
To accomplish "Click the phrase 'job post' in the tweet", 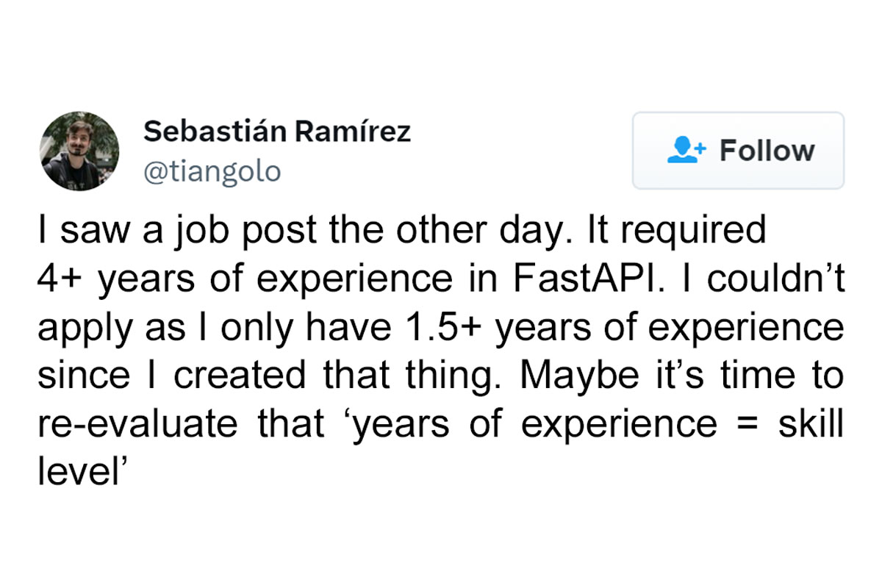I will click(x=234, y=231).
